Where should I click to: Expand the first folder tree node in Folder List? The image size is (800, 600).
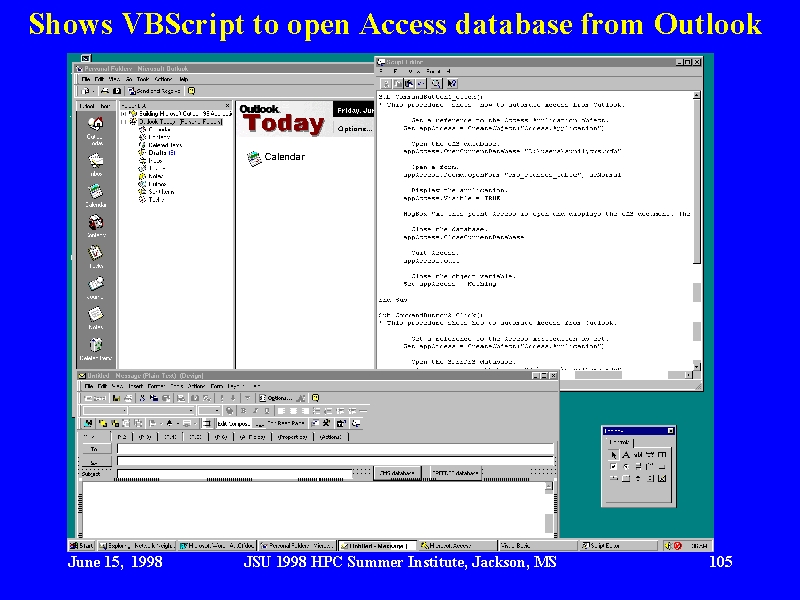123,114
